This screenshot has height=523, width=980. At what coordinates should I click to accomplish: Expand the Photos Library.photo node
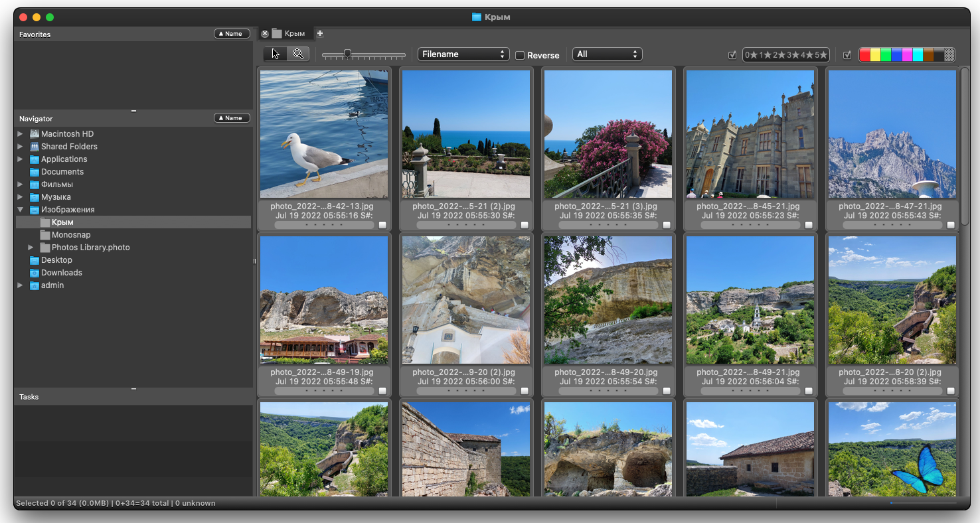coord(31,248)
